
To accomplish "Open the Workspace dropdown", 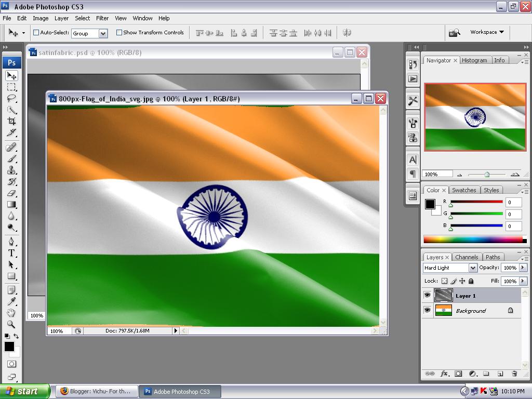I will pos(487,32).
